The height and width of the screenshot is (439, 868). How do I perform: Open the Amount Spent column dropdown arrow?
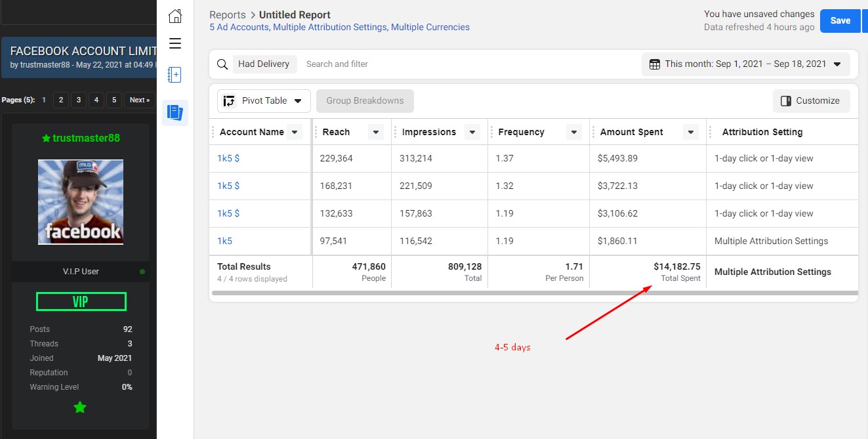point(691,132)
